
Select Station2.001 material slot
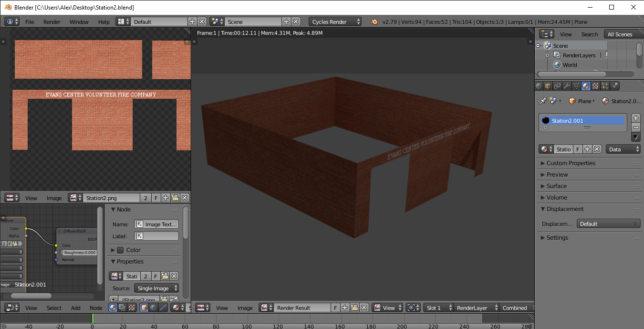click(x=582, y=121)
